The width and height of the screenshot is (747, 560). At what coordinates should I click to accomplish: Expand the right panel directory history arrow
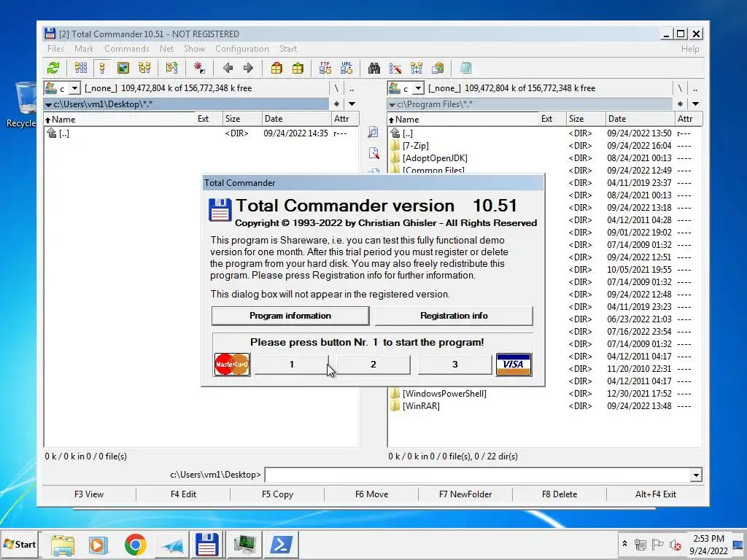pos(695,104)
